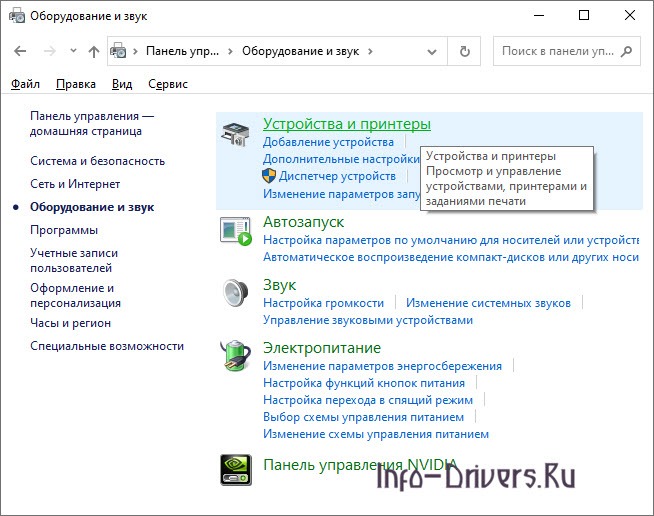The width and height of the screenshot is (654, 516).
Task: Select Система и безопасность in sidebar
Action: (97, 161)
